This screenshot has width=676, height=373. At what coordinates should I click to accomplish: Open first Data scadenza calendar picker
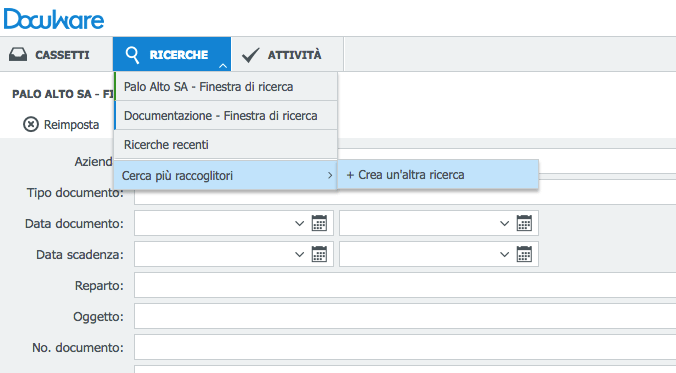pos(319,254)
